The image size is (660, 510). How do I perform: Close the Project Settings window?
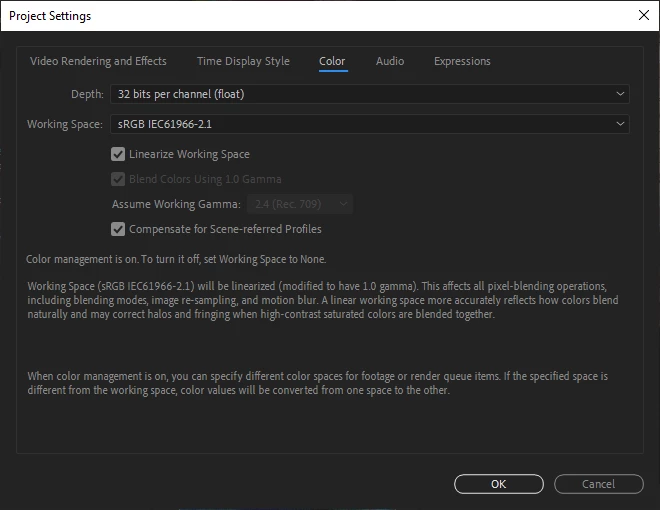[x=644, y=16]
